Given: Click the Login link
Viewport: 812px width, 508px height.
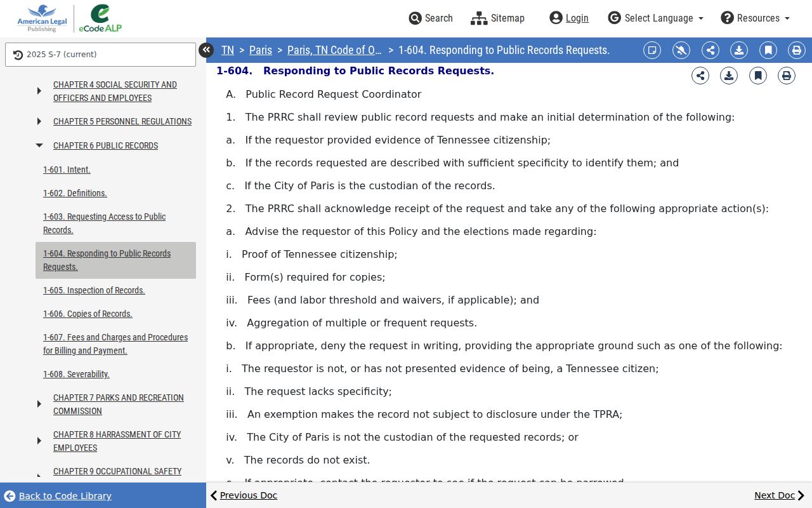Looking at the screenshot, I should click(x=569, y=18).
